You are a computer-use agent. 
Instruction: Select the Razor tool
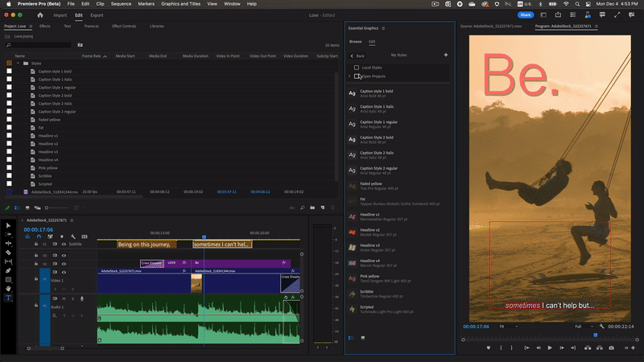point(9,252)
